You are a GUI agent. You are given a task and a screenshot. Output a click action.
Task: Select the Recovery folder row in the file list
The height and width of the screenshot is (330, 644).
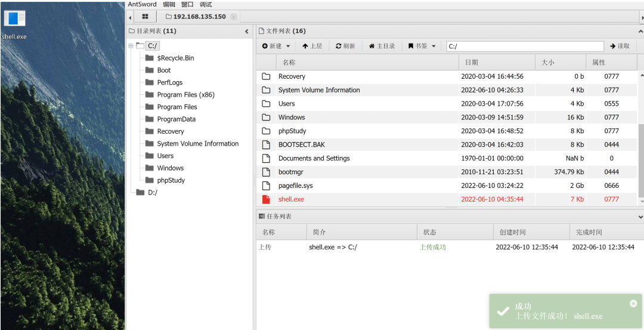coord(447,76)
